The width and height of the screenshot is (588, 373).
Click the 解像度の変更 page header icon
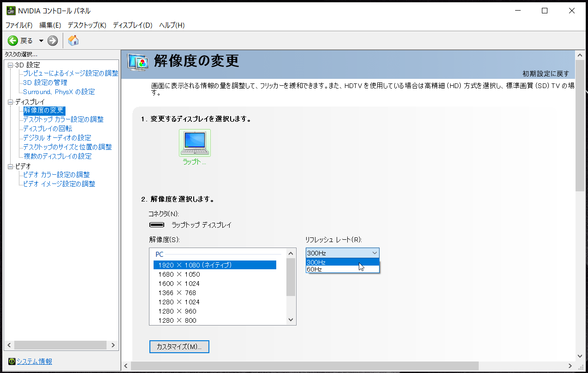[x=137, y=62]
